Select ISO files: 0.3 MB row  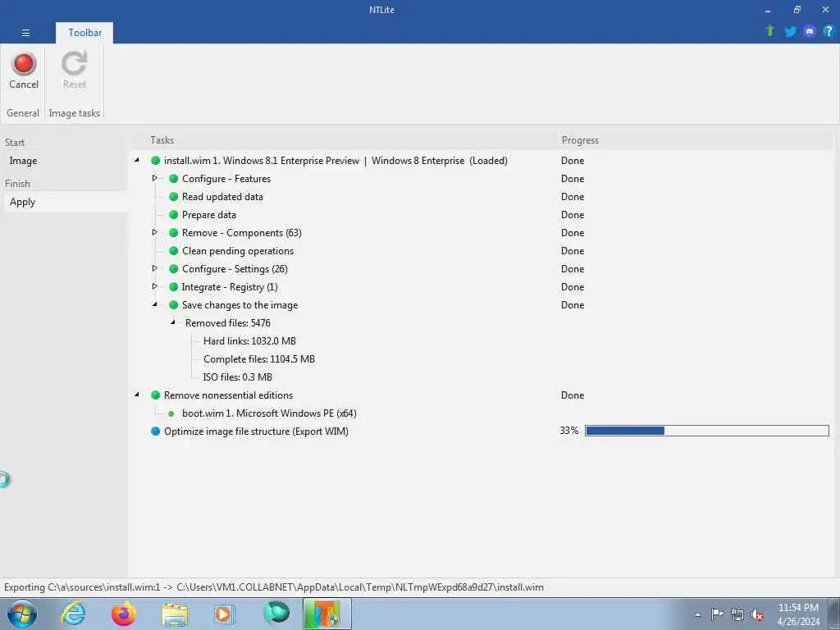coord(237,377)
